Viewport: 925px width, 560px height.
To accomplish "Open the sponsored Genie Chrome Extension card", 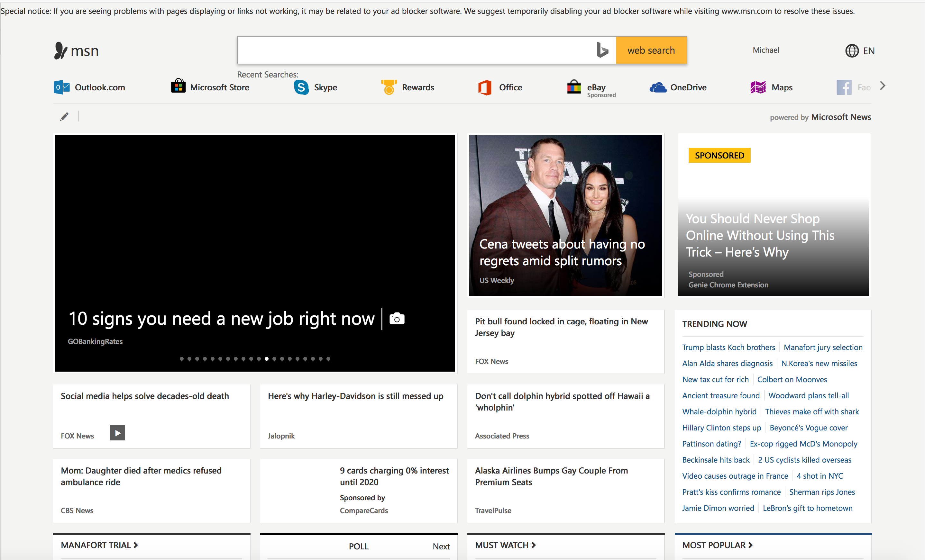I will tap(773, 215).
